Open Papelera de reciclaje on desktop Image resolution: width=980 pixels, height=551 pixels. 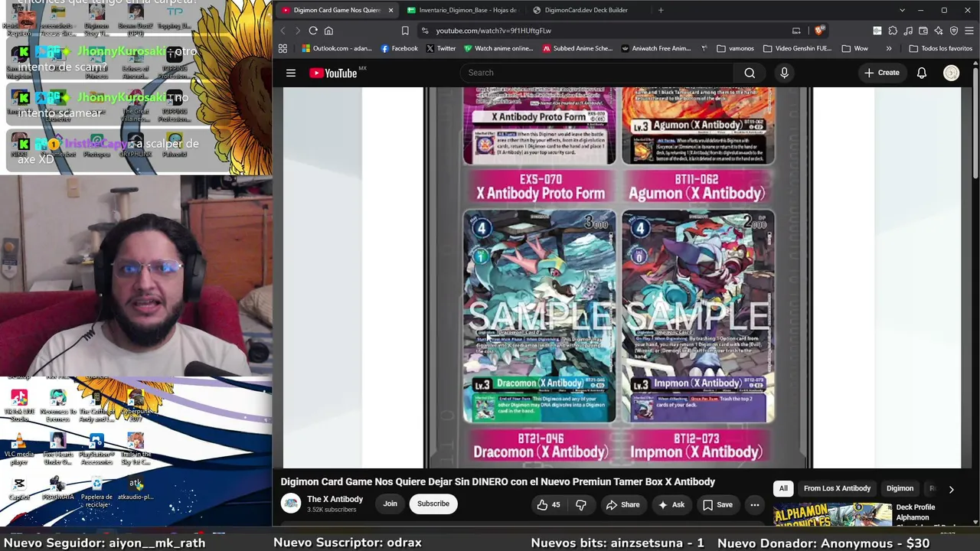pos(96,490)
